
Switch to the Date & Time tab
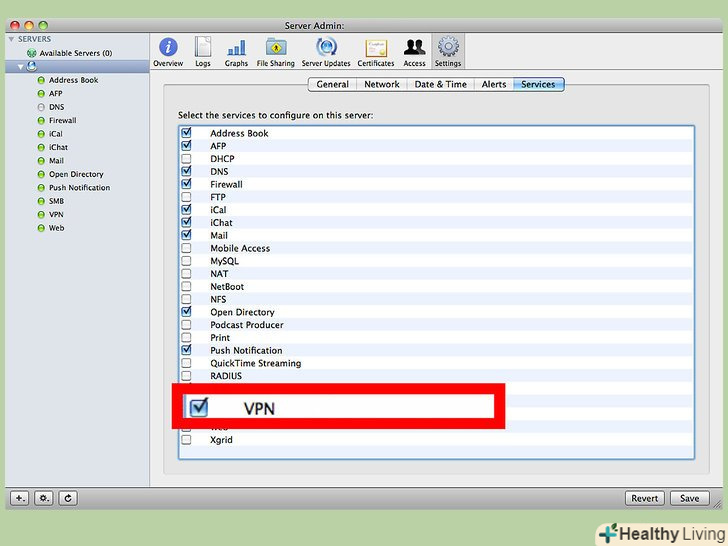pyautogui.click(x=441, y=84)
